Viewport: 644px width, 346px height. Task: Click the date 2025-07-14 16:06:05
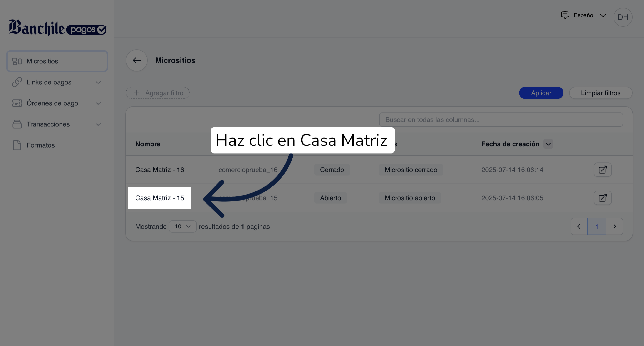point(512,198)
